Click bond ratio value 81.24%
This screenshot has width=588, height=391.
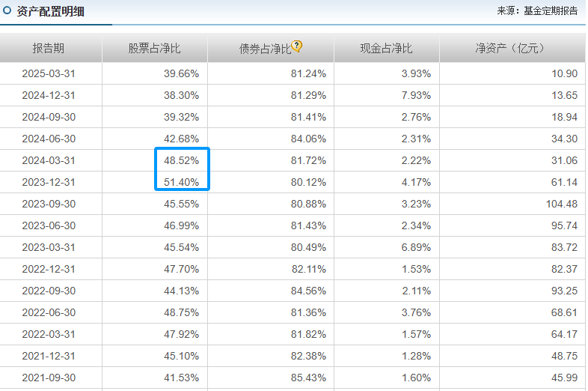308,73
